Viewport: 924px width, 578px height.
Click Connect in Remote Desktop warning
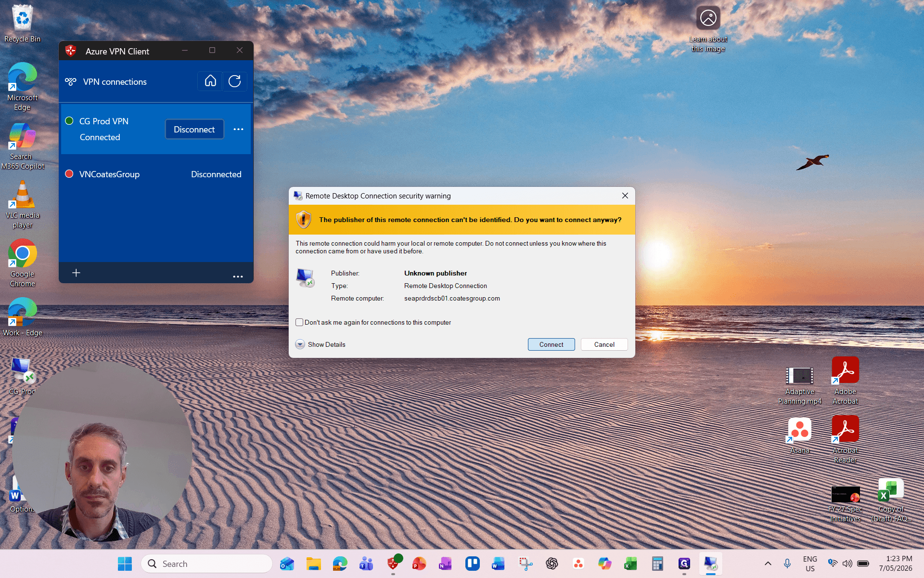pos(551,344)
